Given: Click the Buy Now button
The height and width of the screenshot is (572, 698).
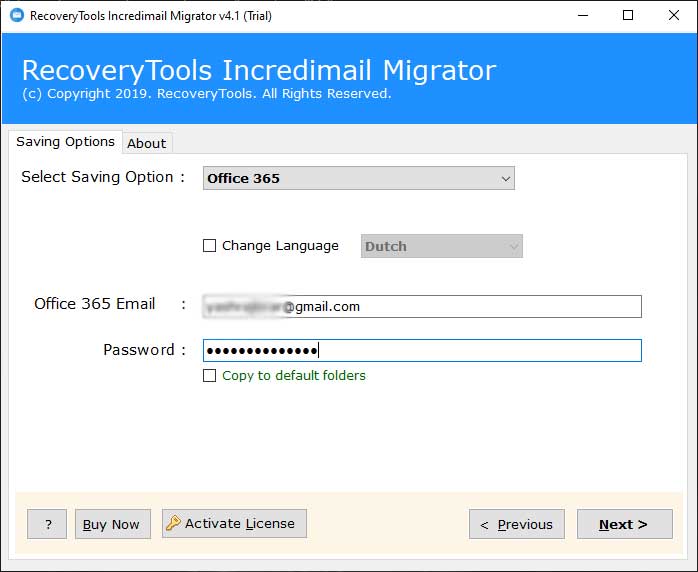Looking at the screenshot, I should (113, 524).
